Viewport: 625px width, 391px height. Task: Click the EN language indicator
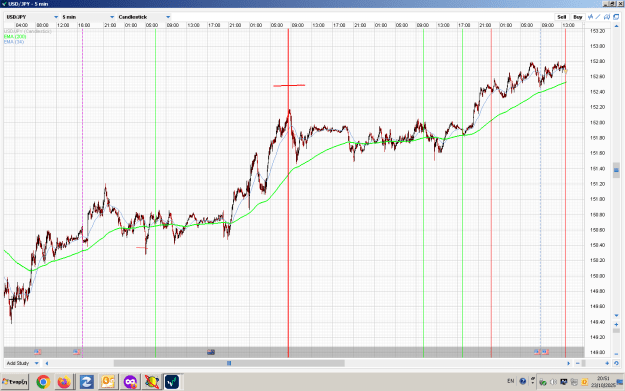coord(511,381)
